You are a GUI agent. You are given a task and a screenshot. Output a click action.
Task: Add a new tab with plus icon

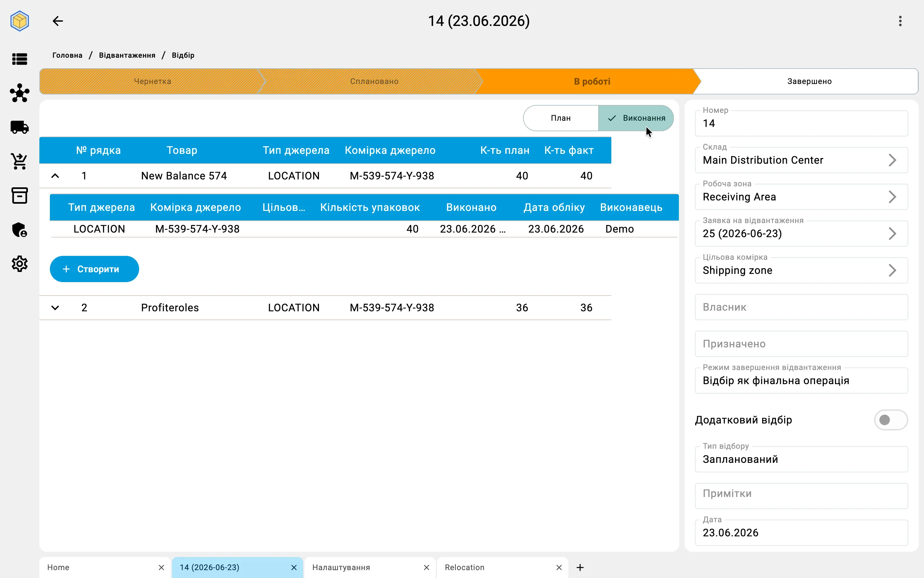(580, 567)
